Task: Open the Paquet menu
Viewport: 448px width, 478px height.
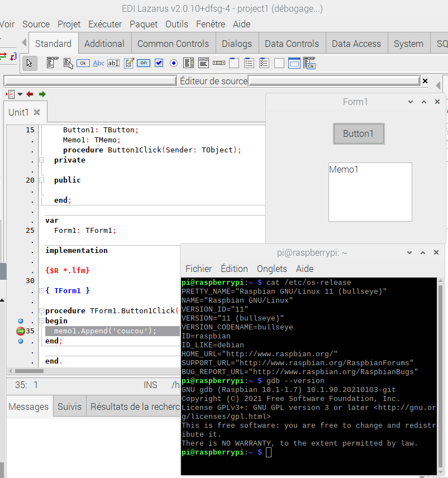Action: (144, 24)
